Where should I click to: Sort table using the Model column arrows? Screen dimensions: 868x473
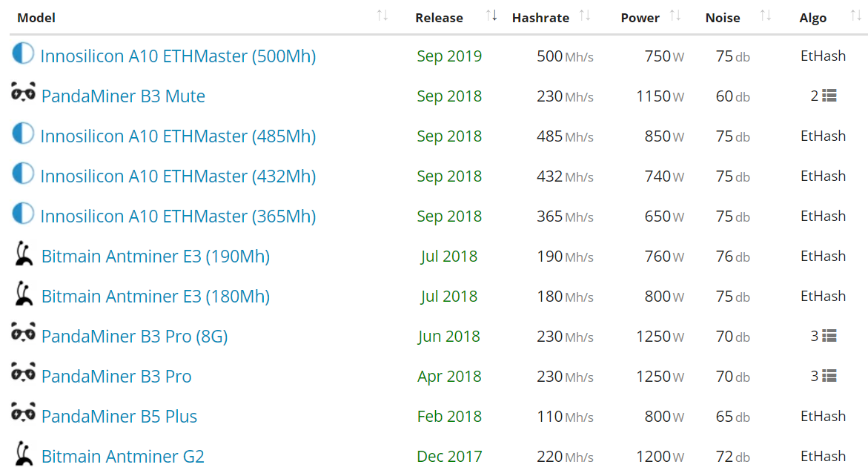click(382, 16)
